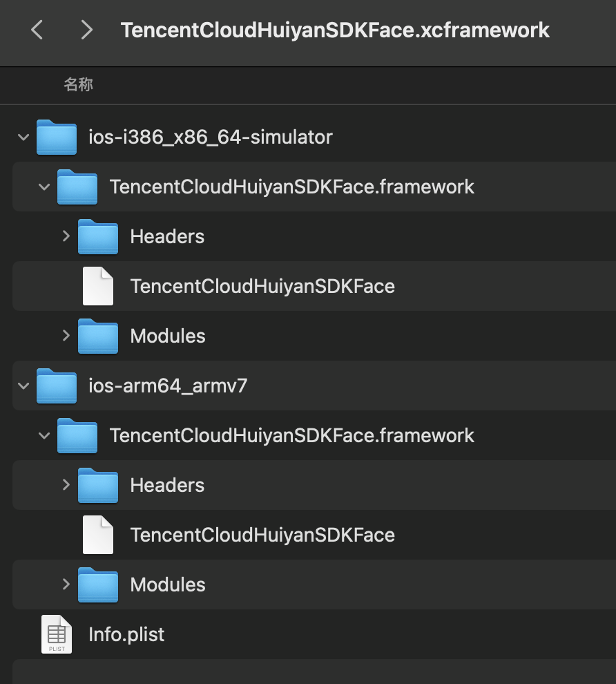
Task: Select the ios-arm64_armv7 folder icon
Action: (57, 386)
